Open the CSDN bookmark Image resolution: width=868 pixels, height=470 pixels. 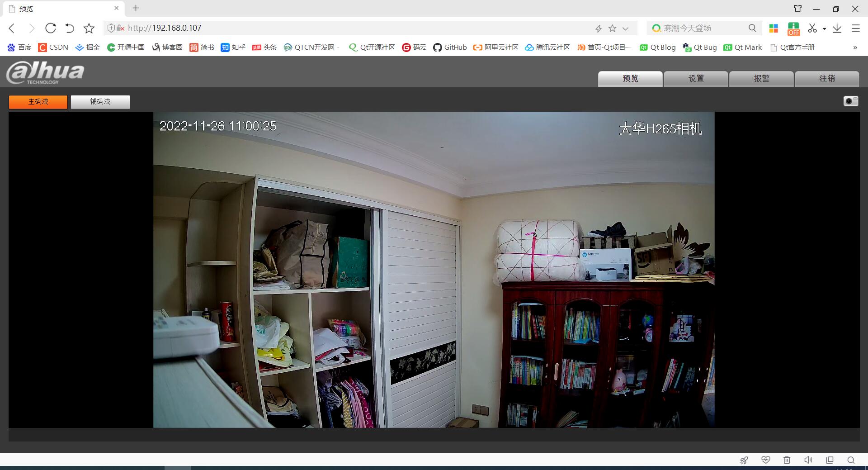click(53, 47)
